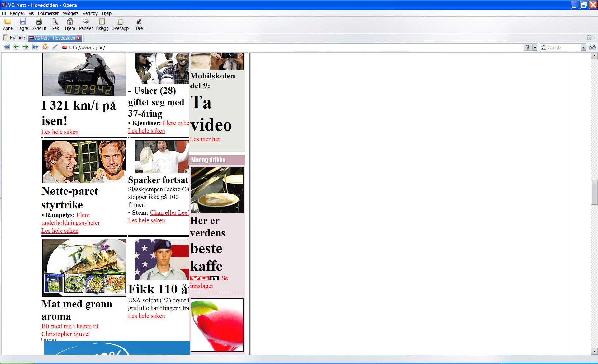Open the Paneler toolbar icon

pos(86,21)
